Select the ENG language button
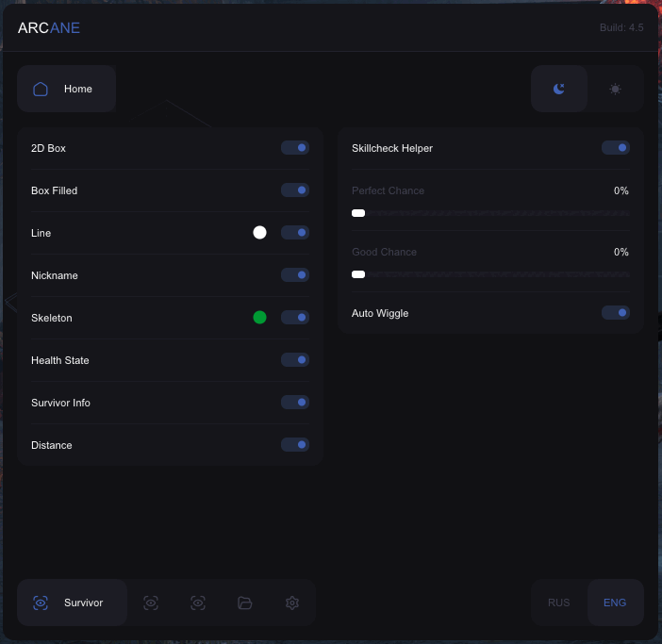662x644 pixels. coord(615,603)
